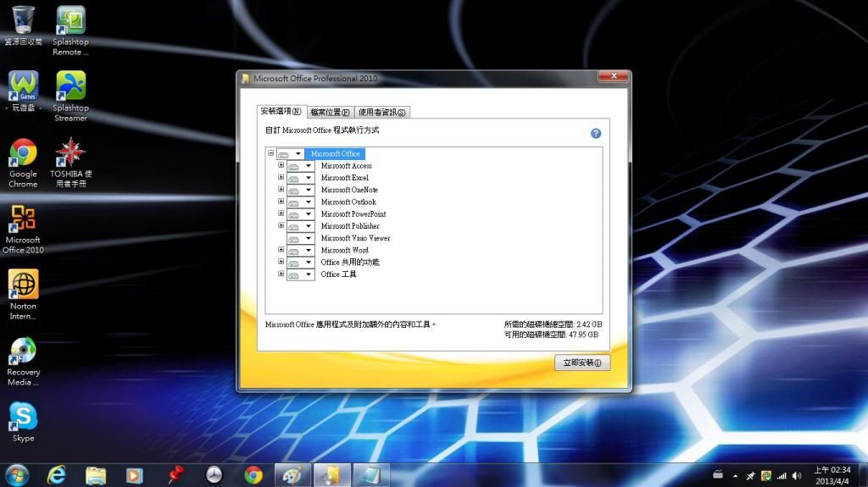Open the Recycle Bin desktop icon
868x487 pixels.
coord(23,25)
